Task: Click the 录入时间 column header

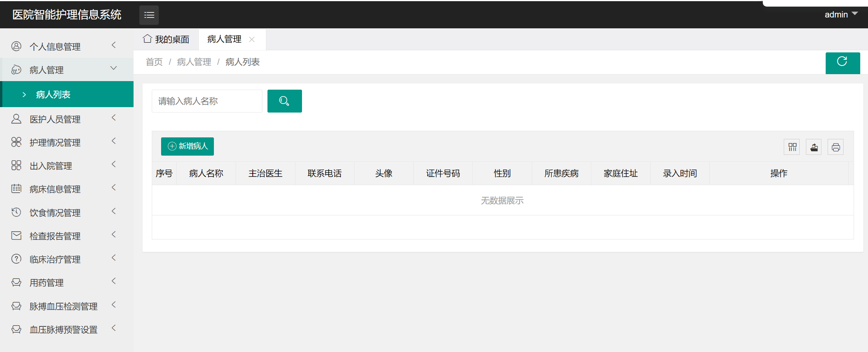Action: click(x=680, y=173)
